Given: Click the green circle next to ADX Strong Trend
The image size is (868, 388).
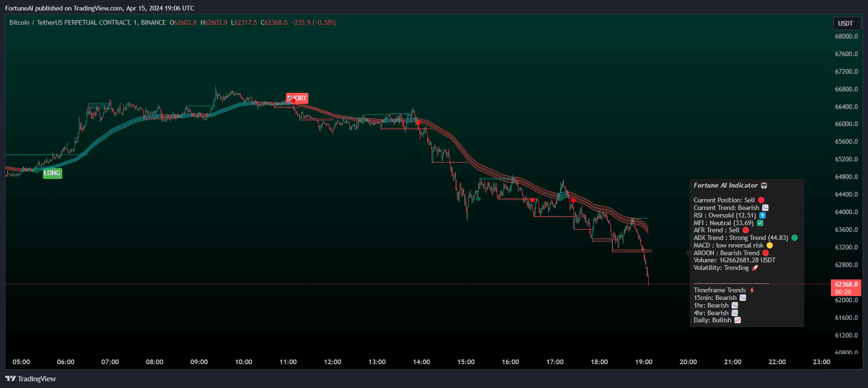Looking at the screenshot, I should click(794, 238).
